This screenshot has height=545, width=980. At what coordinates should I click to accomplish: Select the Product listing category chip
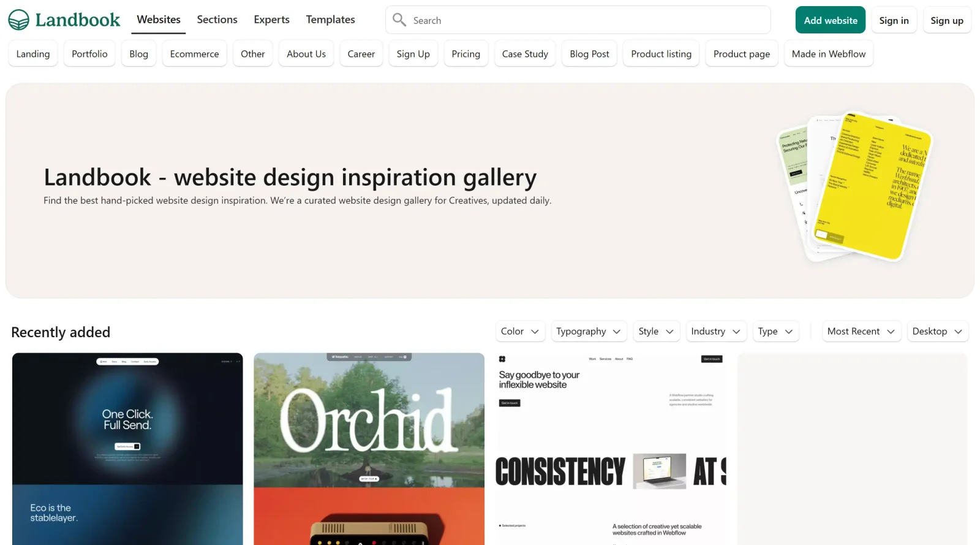click(661, 54)
